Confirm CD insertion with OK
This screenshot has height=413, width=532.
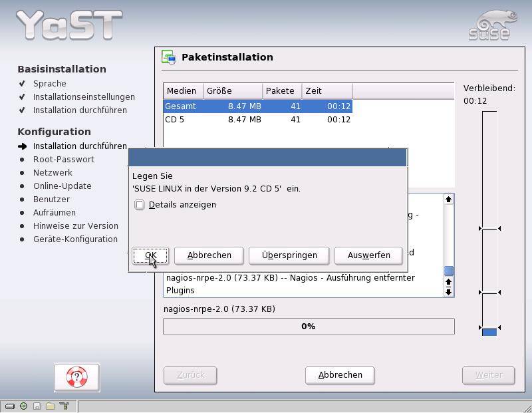(150, 255)
